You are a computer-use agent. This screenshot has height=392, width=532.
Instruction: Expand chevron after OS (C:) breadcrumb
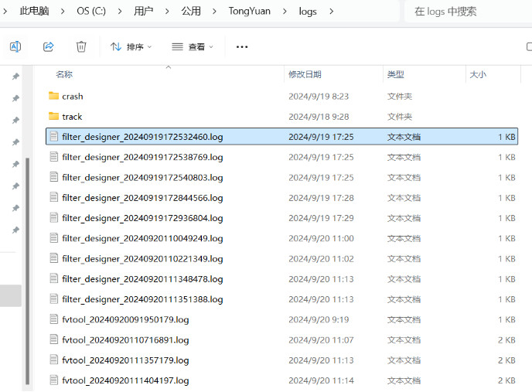(x=119, y=11)
